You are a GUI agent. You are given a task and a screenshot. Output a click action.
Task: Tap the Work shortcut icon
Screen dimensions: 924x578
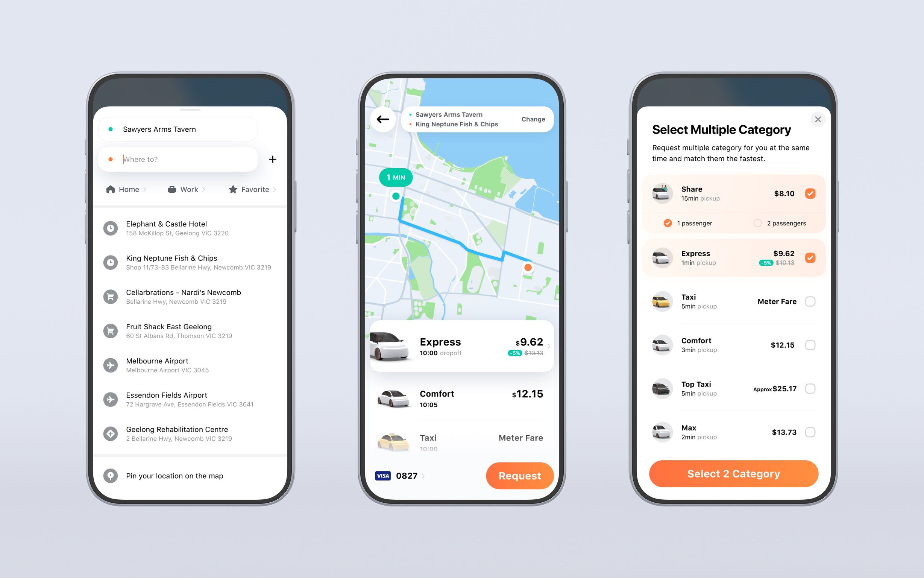(x=171, y=189)
